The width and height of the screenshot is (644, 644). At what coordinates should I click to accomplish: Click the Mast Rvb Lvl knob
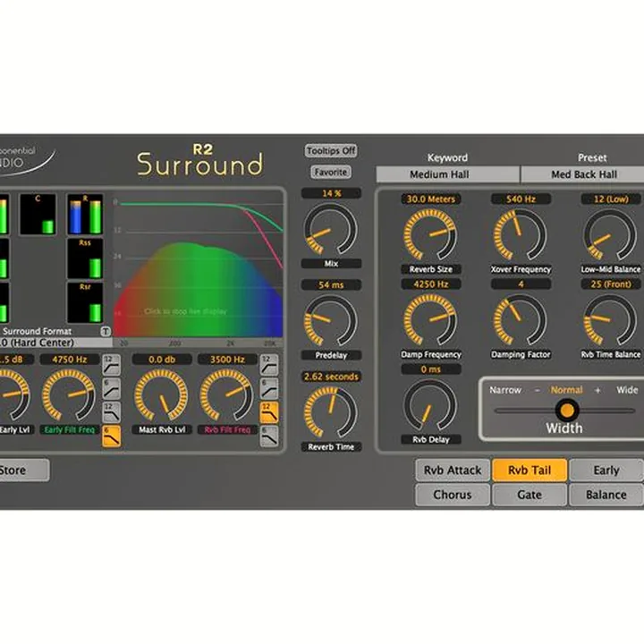pyautogui.click(x=161, y=395)
